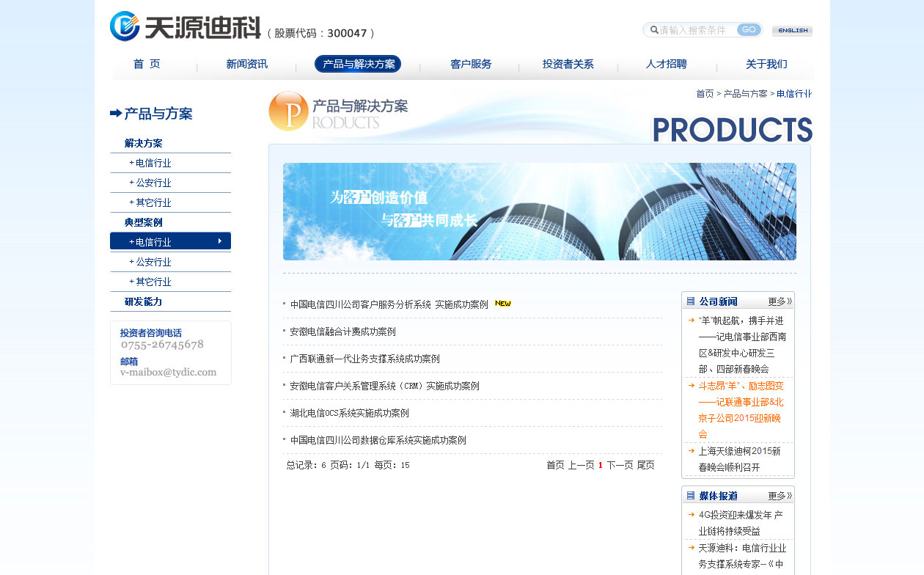This screenshot has height=575, width=924.
Task: Open 湖北电信OCS系统实施成功案例
Action: (349, 413)
